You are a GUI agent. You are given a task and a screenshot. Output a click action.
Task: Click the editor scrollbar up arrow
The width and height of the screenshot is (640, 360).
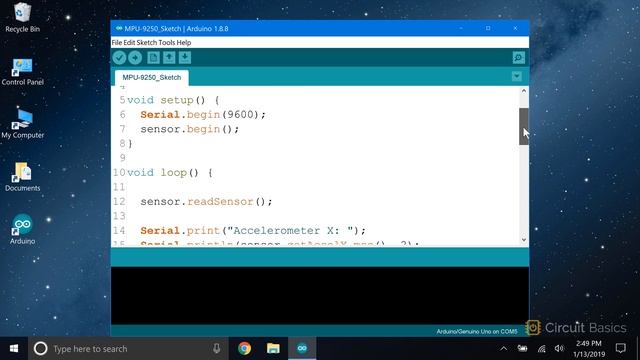point(524,91)
